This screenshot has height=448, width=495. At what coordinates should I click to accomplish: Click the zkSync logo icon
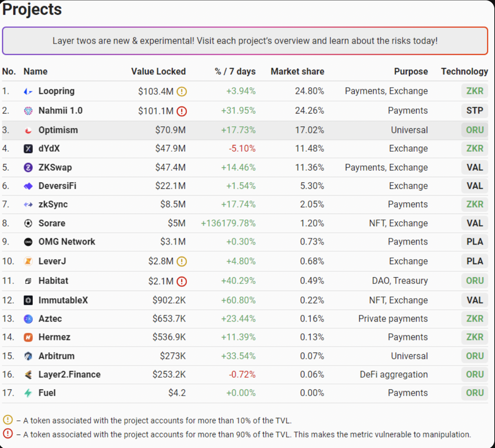[28, 205]
